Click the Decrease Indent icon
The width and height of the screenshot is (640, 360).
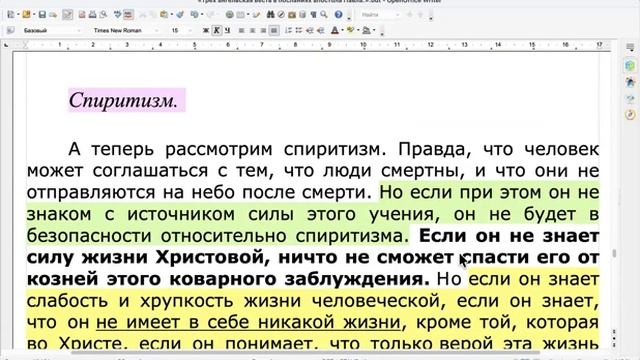coord(310,30)
